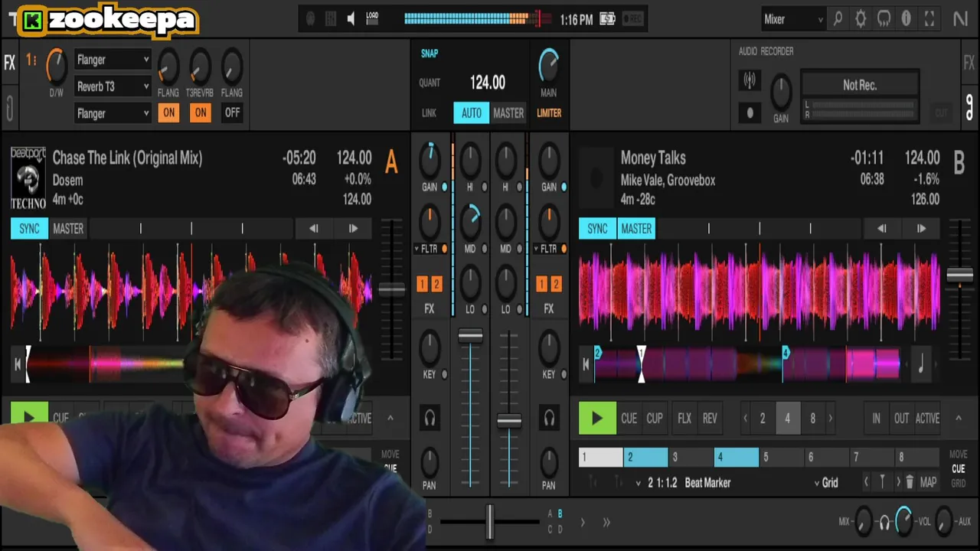Open channel B FLTR type dropdown
Screen dimensions: 980x551
(536, 249)
